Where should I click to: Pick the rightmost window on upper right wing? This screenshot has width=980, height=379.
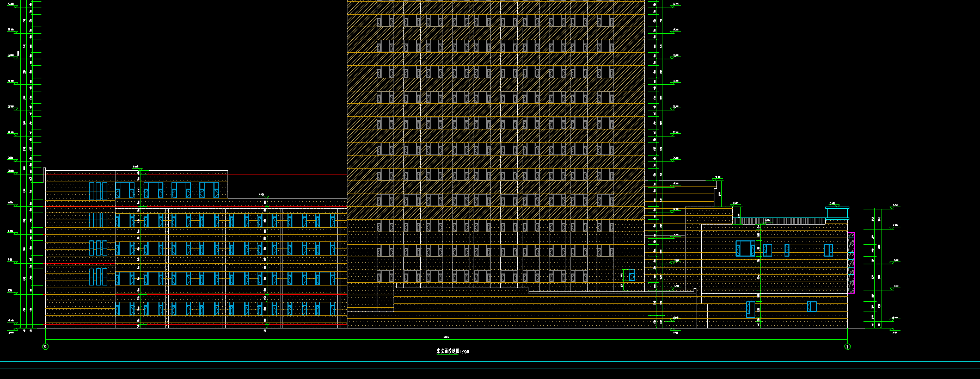(828, 250)
